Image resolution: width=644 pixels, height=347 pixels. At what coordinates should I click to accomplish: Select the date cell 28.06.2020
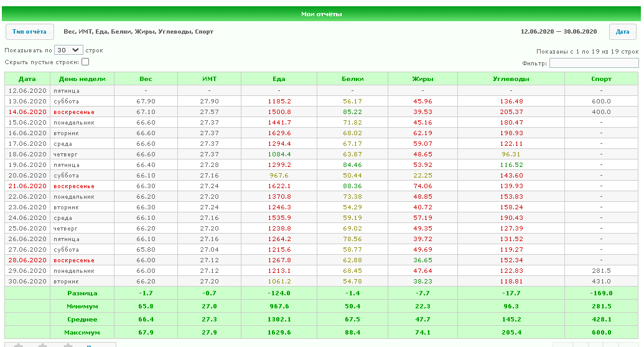coord(27,260)
